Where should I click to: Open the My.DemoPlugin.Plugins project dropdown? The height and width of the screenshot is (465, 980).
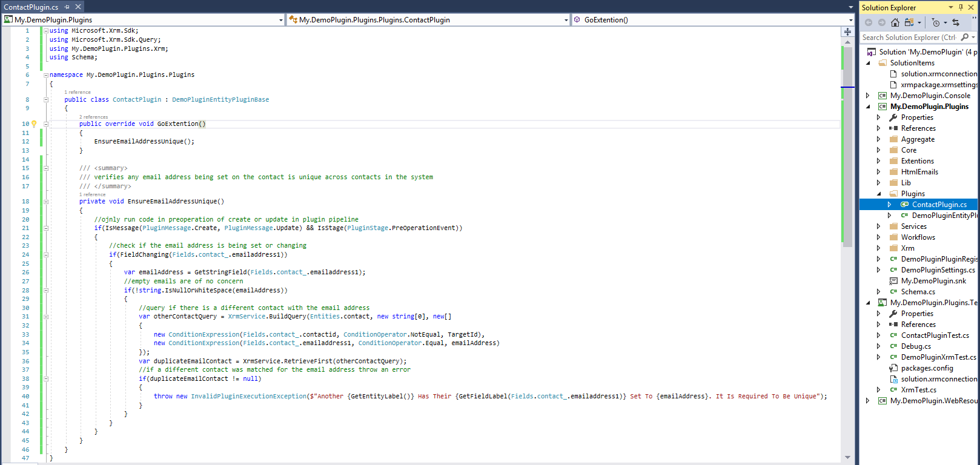pyautogui.click(x=280, y=20)
